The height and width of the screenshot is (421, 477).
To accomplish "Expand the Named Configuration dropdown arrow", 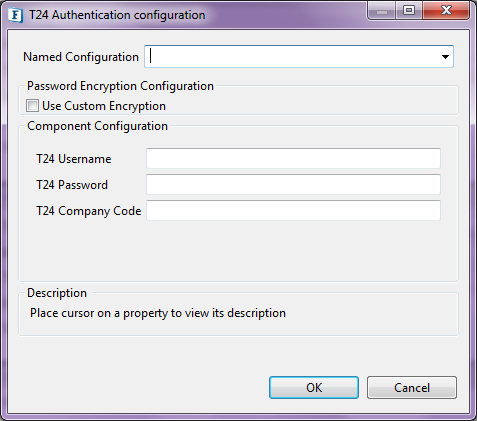I will click(x=445, y=57).
